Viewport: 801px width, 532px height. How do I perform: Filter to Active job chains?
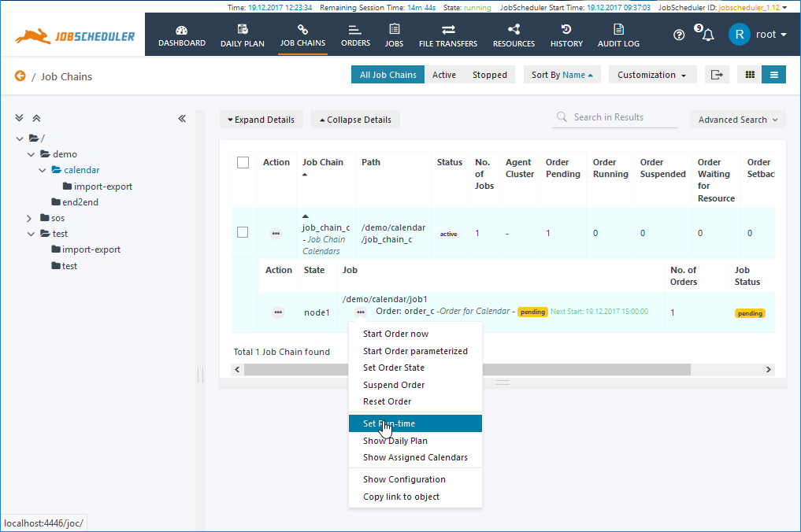[x=444, y=75]
